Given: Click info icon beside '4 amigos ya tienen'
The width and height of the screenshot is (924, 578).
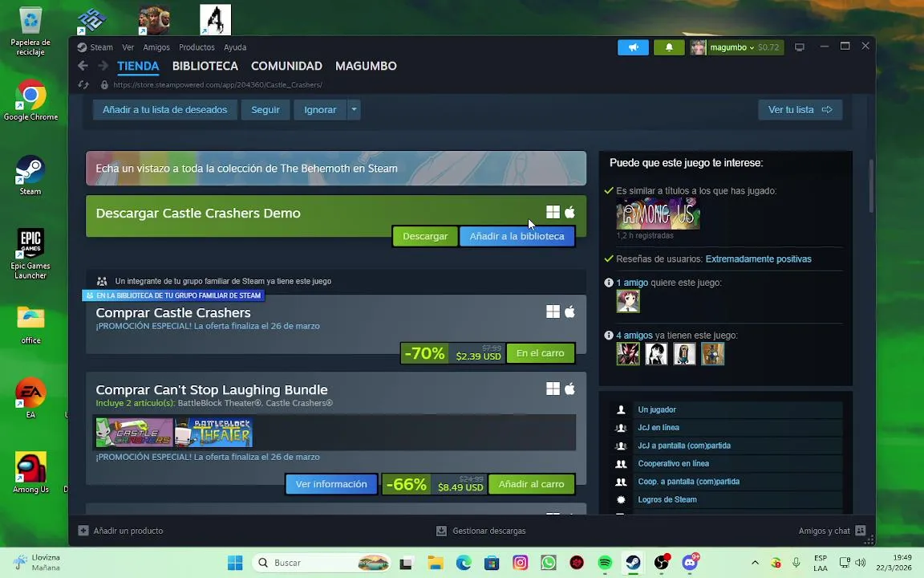Looking at the screenshot, I should click(609, 335).
